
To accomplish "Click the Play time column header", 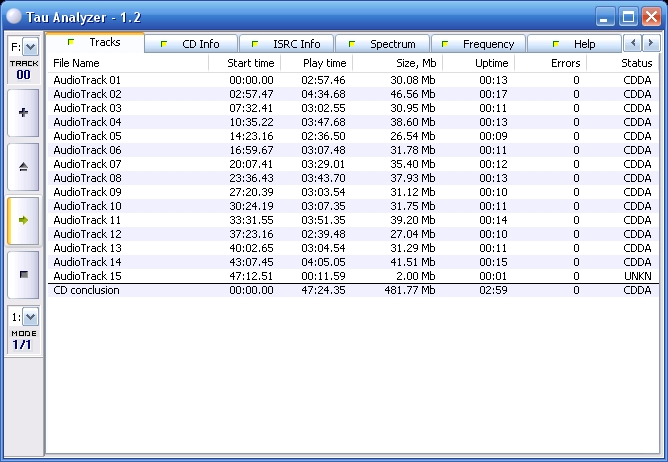I will tap(315, 63).
